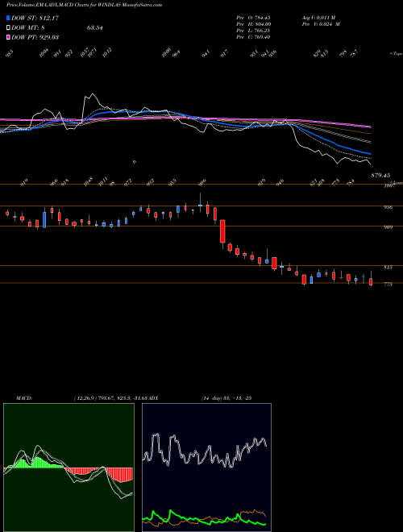Click the 'DOW PT: 929.03' legend label
Viewport: 403px width, 532px height.
(35, 37)
